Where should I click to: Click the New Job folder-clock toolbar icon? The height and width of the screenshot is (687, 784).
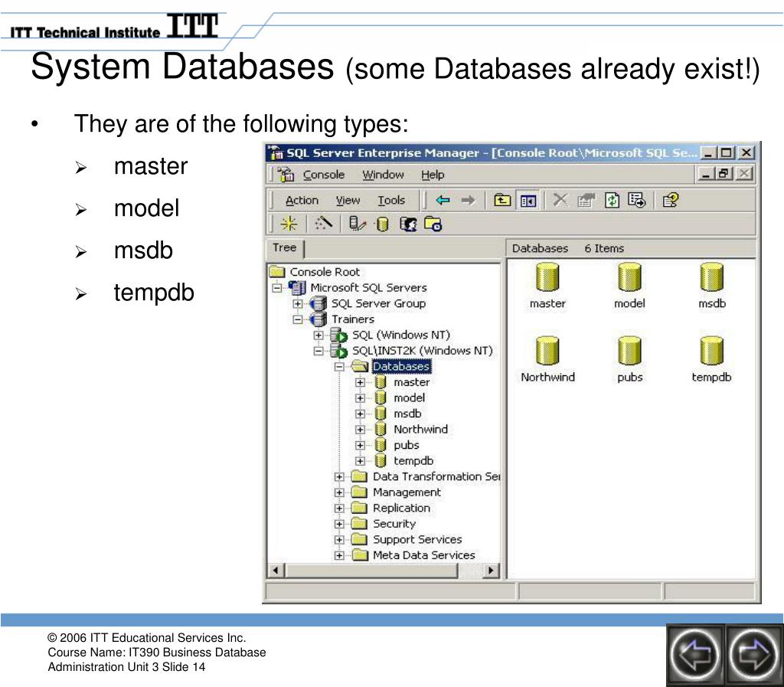pos(433,224)
